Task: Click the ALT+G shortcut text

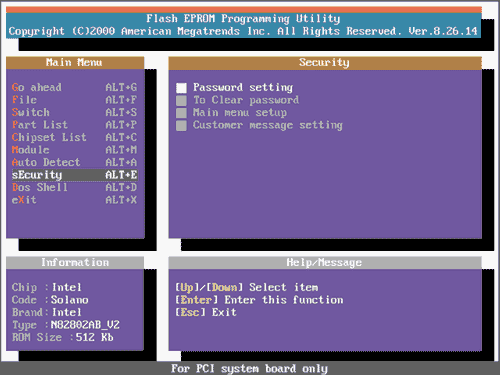Action: [x=121, y=87]
